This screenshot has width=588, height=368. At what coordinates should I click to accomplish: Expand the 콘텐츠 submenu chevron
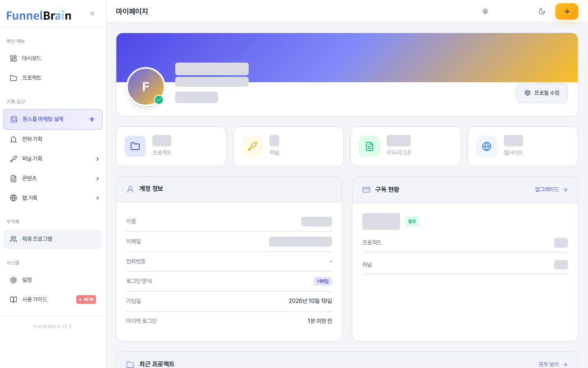pos(97,179)
